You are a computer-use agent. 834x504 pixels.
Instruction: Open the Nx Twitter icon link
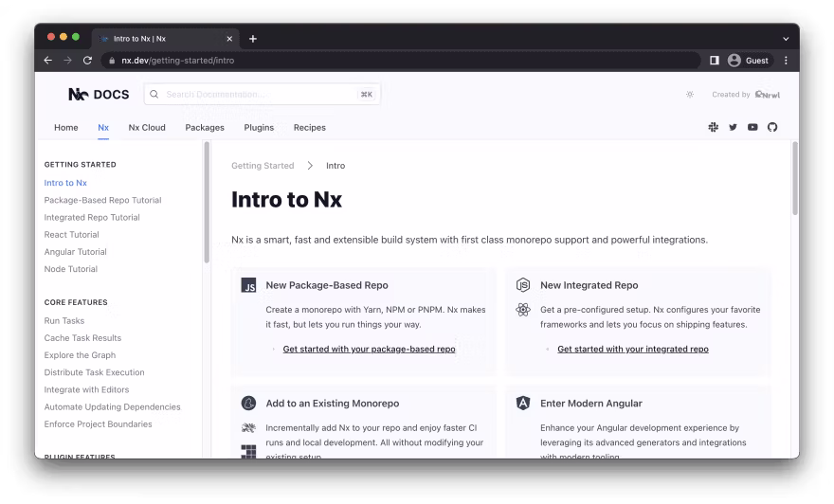pos(733,127)
